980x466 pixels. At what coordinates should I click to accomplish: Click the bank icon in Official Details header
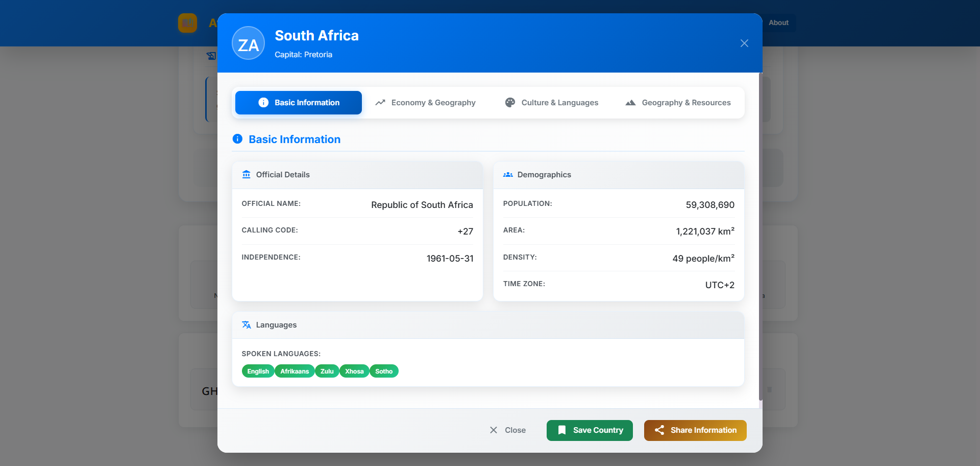247,174
